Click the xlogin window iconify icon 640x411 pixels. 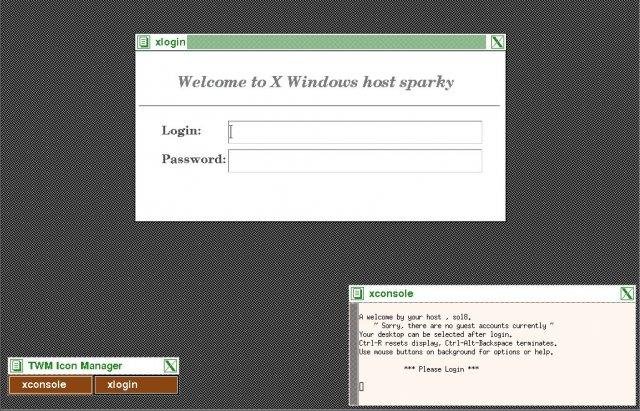(x=144, y=42)
